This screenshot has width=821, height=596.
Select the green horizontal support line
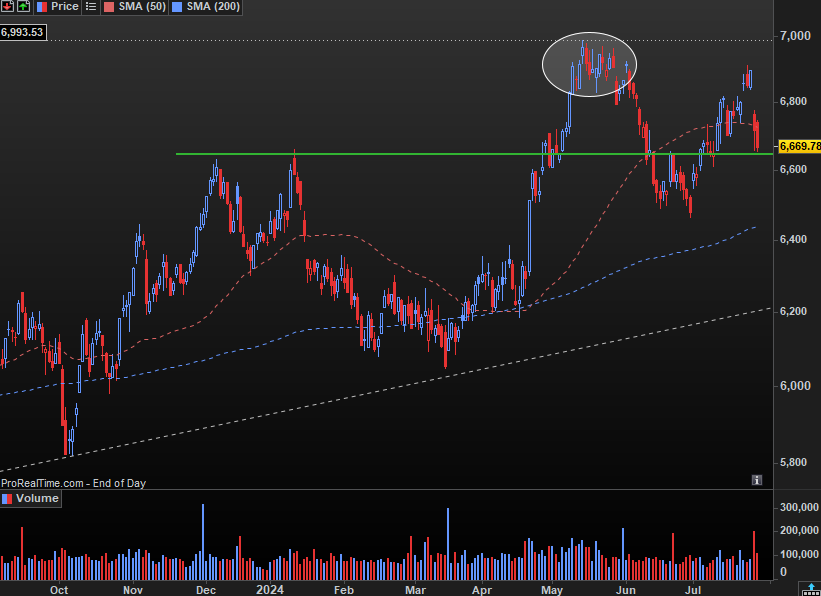[474, 154]
